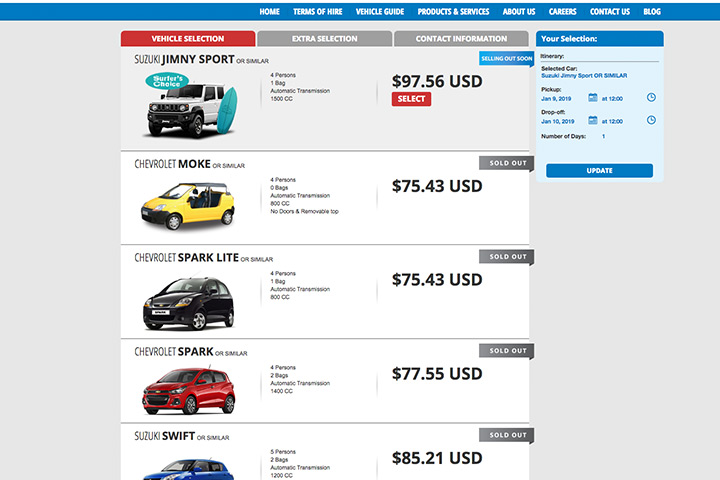Click the drop-off time clock icon

pyautogui.click(x=651, y=120)
